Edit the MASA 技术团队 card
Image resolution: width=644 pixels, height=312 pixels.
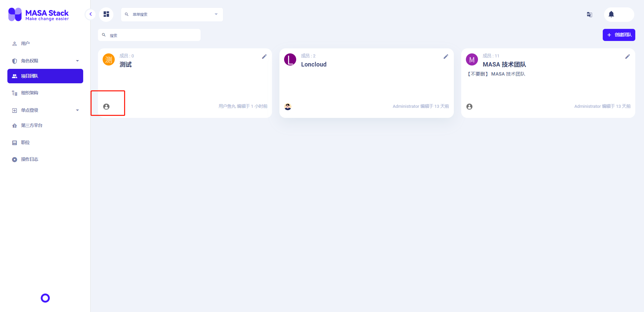pyautogui.click(x=628, y=56)
